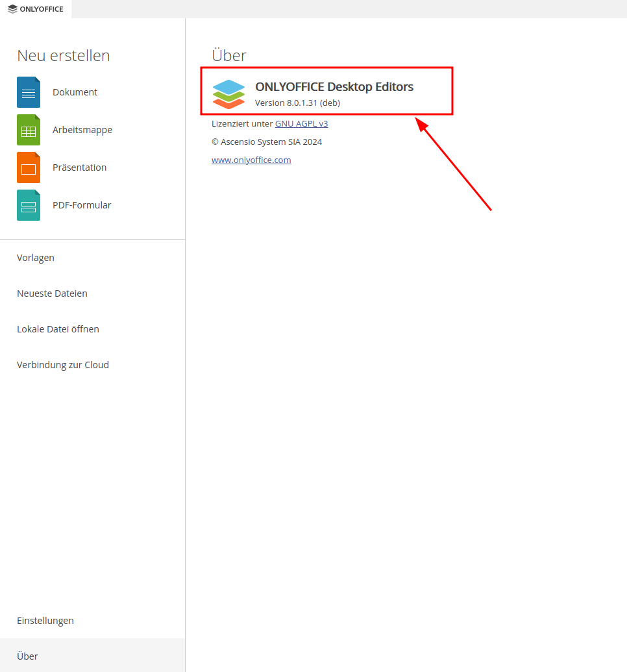Create a new Arbeitsmappe via its label
This screenshot has width=627, height=672.
point(82,130)
